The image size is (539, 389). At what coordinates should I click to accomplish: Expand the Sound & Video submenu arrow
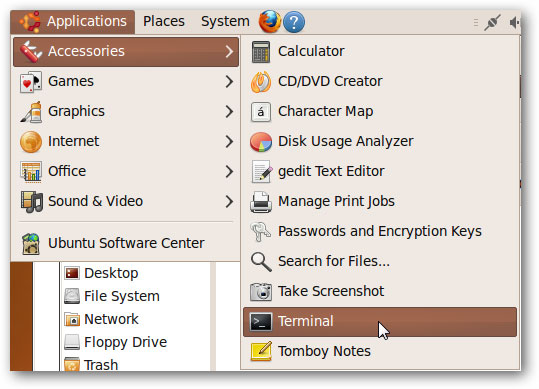coord(229,201)
